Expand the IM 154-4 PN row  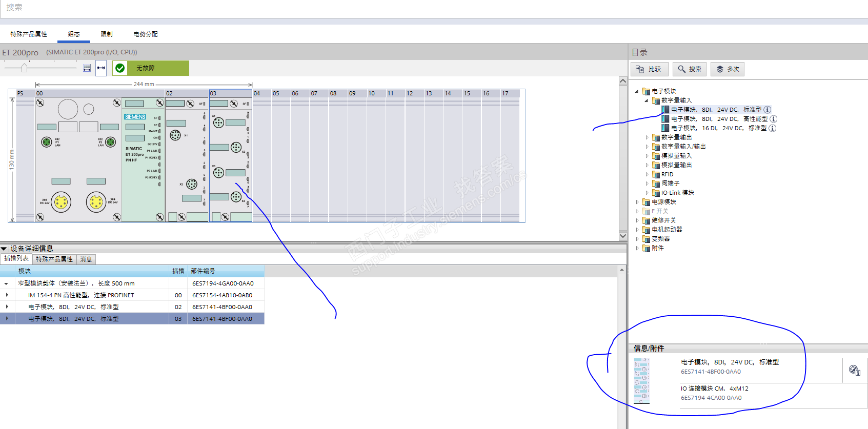click(7, 295)
